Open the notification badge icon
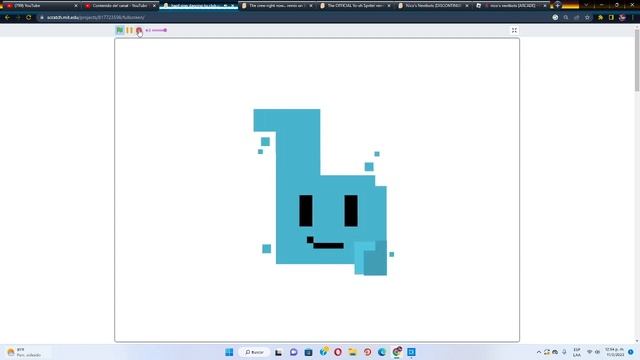640x360 pixels. [631, 352]
